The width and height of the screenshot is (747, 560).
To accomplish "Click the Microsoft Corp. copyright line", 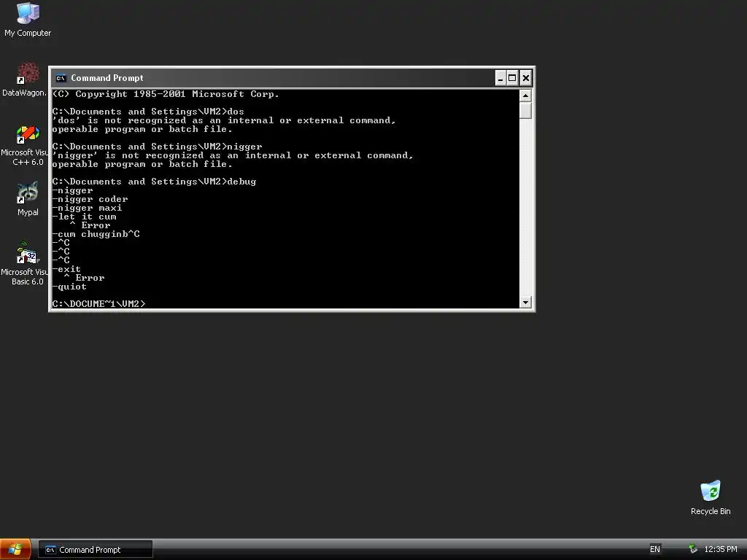I will (166, 94).
